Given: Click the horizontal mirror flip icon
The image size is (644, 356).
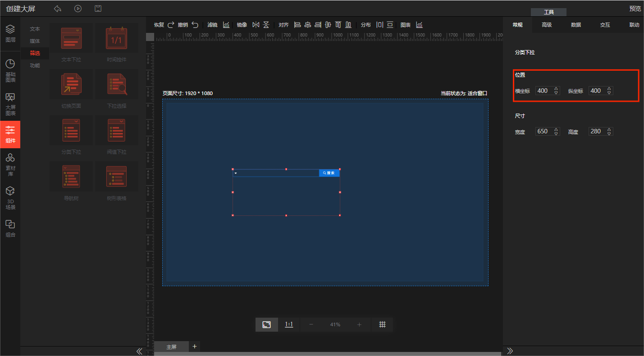Looking at the screenshot, I should point(256,25).
